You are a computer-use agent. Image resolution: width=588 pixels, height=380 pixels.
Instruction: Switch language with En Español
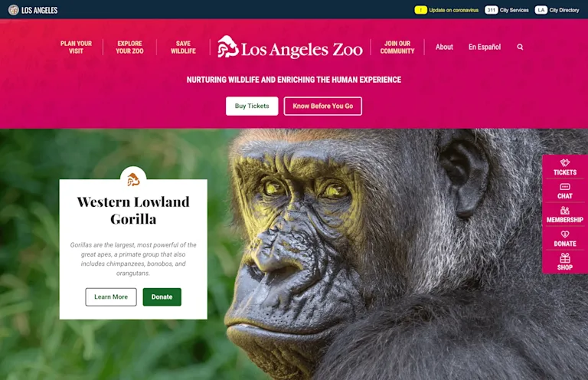pos(485,47)
